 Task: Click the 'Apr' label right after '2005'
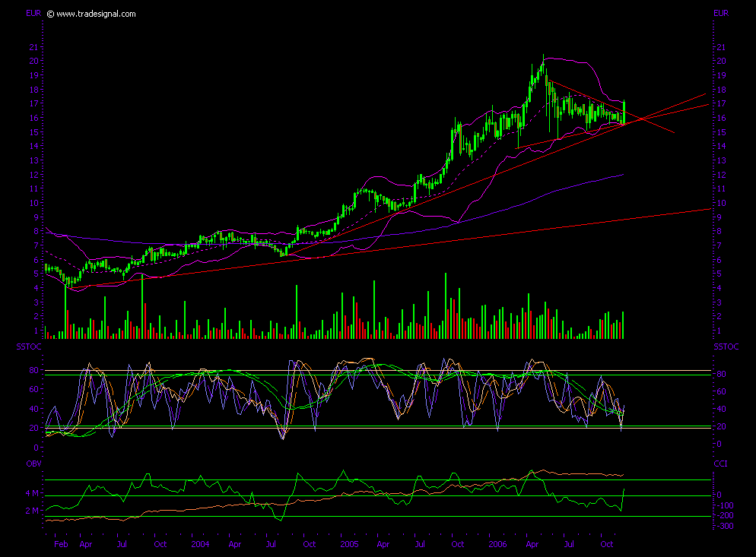pos(383,545)
